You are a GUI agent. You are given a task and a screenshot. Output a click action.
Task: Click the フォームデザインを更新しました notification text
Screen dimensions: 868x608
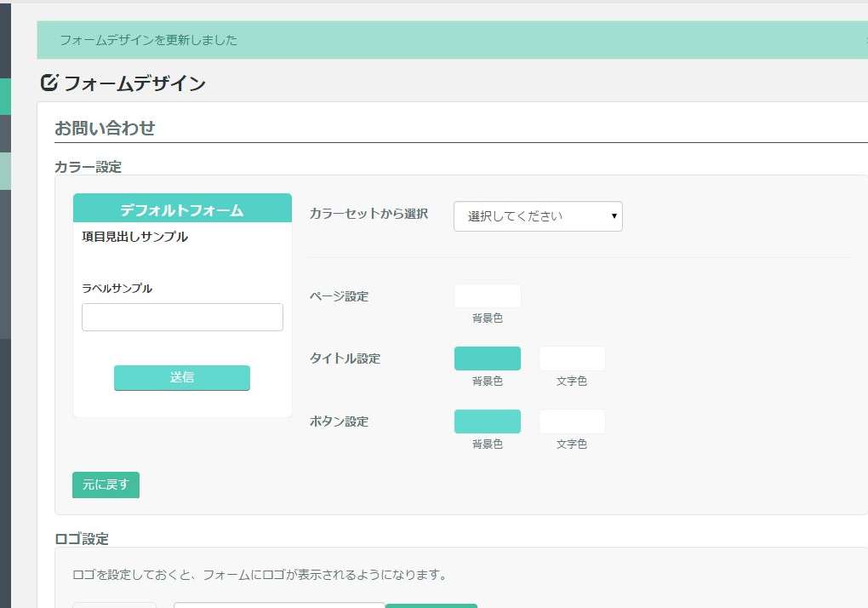148,40
